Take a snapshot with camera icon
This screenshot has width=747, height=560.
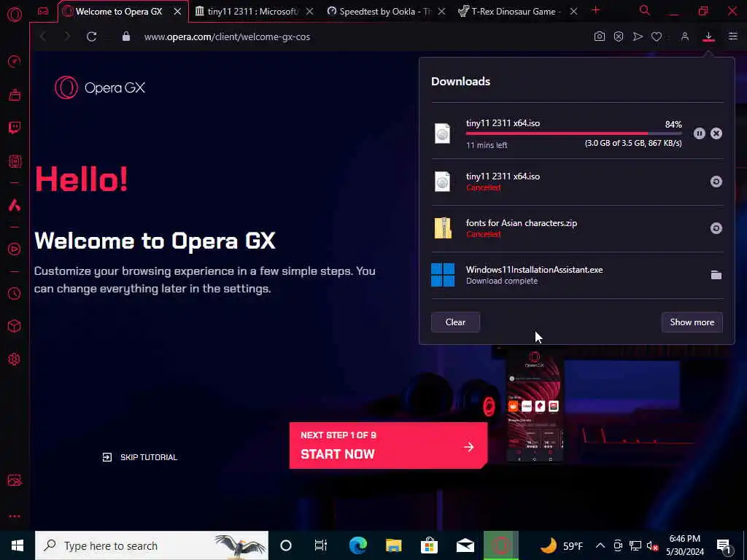(x=600, y=36)
